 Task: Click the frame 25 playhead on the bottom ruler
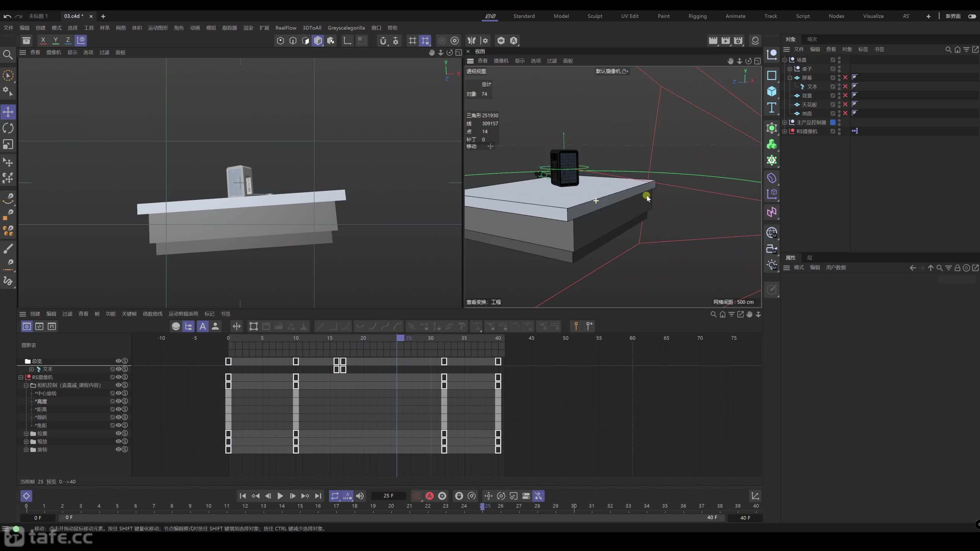pos(482,506)
